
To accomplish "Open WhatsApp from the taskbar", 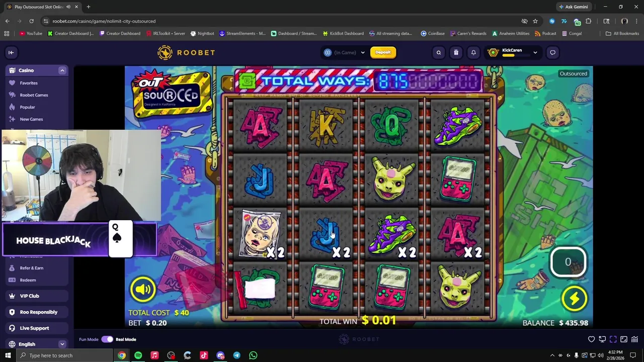I will coord(253,355).
